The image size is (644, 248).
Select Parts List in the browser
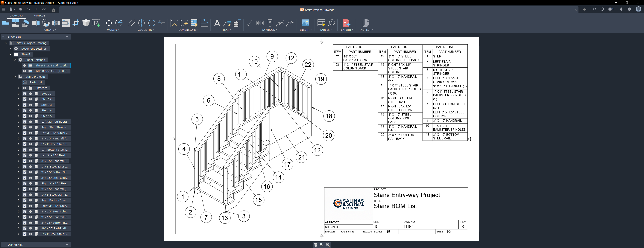coord(36,82)
